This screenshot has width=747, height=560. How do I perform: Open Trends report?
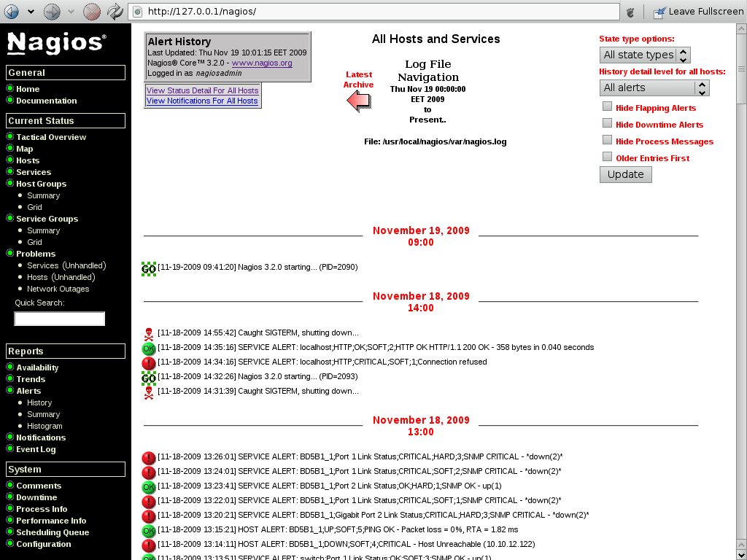tap(31, 379)
